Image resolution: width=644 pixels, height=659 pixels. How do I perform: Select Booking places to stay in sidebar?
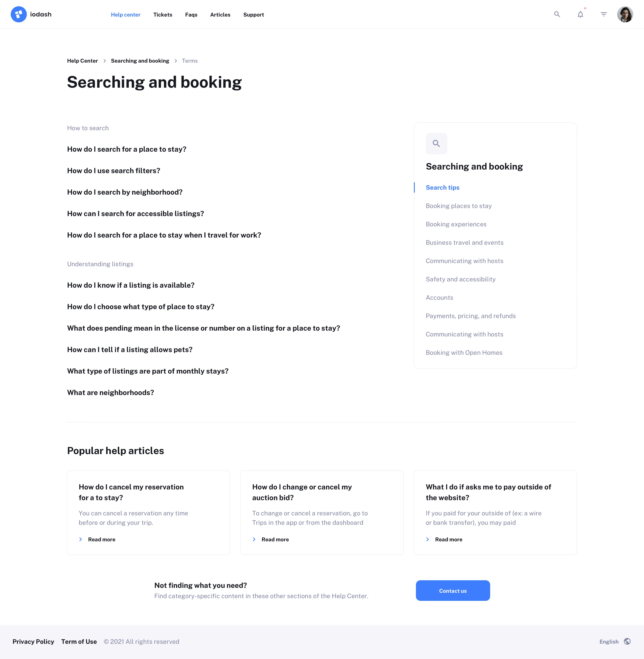pos(459,206)
